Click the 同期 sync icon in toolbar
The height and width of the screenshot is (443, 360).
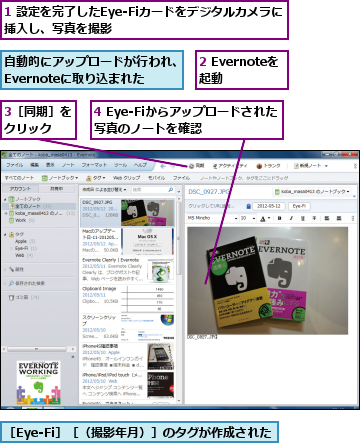[x=191, y=166]
